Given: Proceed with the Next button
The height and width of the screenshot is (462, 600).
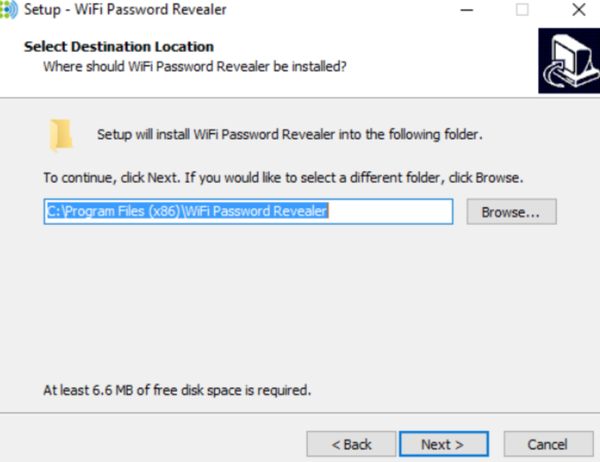Looking at the screenshot, I should point(443,443).
